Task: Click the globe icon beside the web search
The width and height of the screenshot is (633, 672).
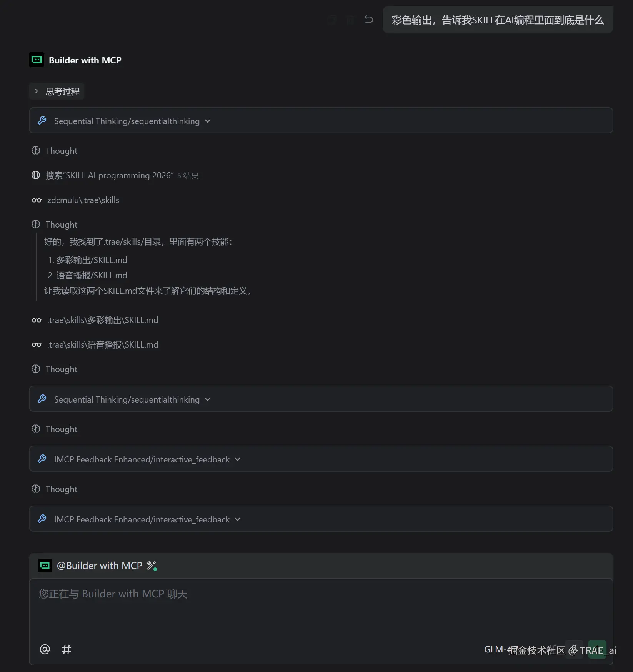Action: coord(36,175)
